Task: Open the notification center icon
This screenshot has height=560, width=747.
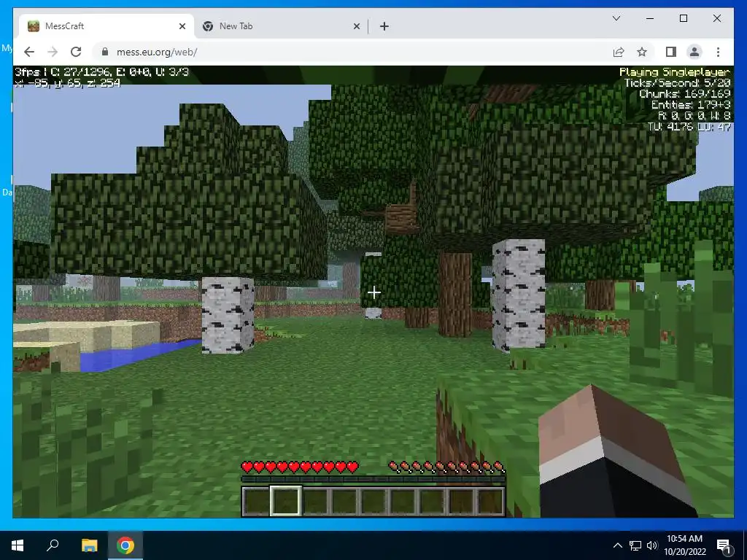Action: pyautogui.click(x=724, y=545)
